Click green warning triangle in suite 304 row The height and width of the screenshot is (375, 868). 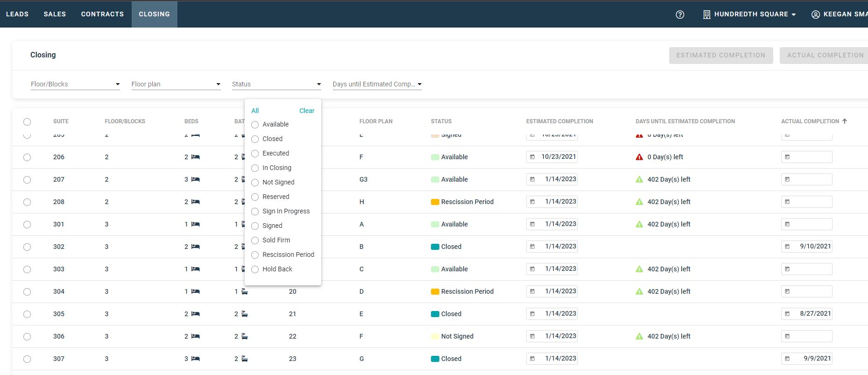click(x=640, y=291)
